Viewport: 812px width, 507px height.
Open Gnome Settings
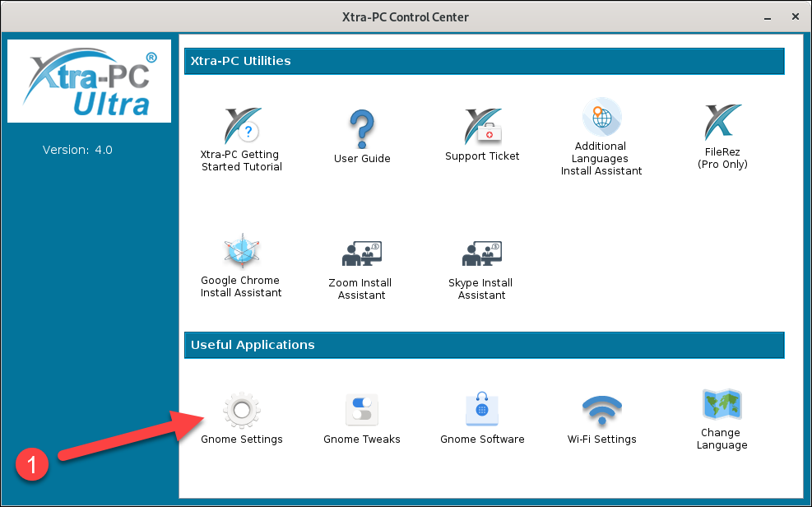[241, 409]
